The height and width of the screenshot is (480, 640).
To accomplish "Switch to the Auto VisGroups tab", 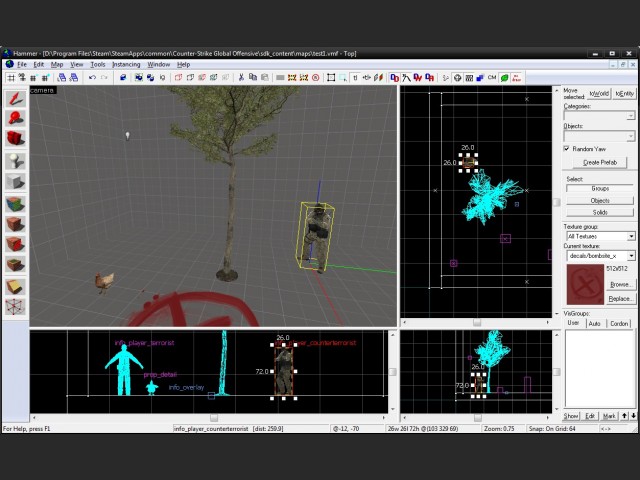I will pos(594,323).
